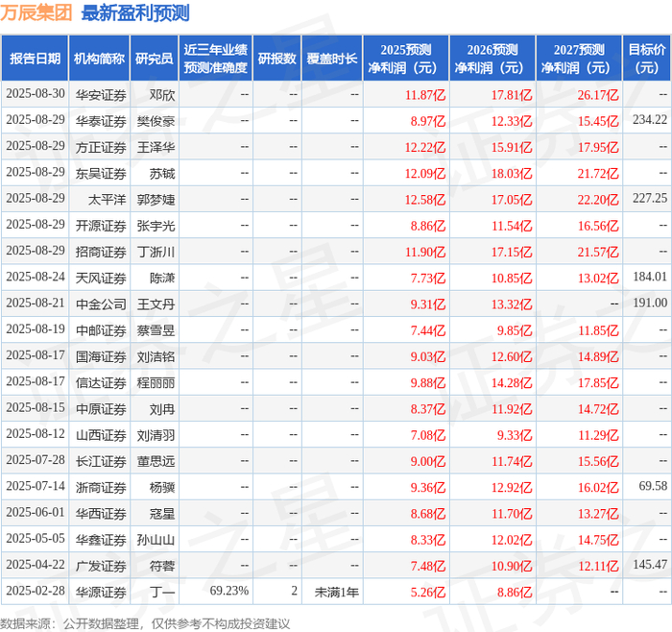
Task: Click the 7.44亿 profit value
Action: 428,330
